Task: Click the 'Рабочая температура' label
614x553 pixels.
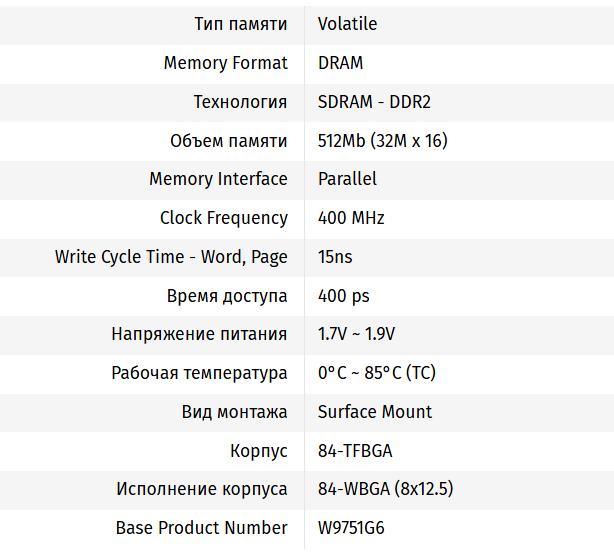Action: pos(199,373)
